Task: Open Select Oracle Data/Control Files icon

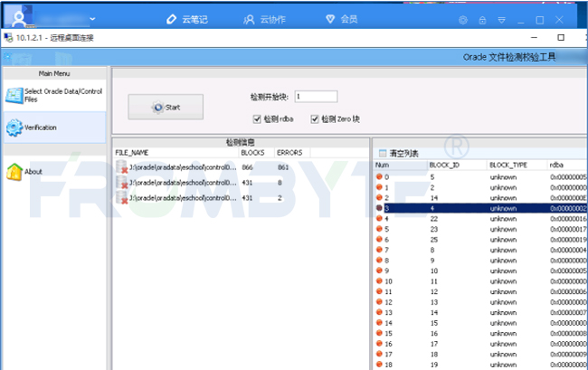Action: [x=14, y=96]
